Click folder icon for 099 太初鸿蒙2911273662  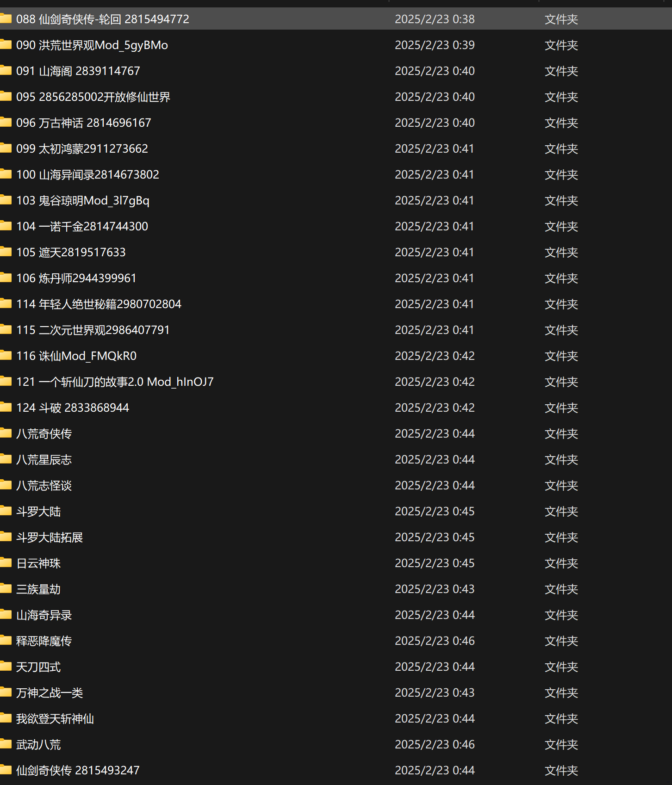[6, 148]
